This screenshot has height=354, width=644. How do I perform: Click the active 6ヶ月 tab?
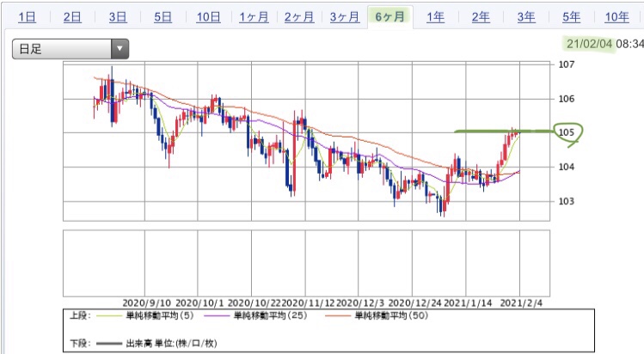(x=389, y=17)
